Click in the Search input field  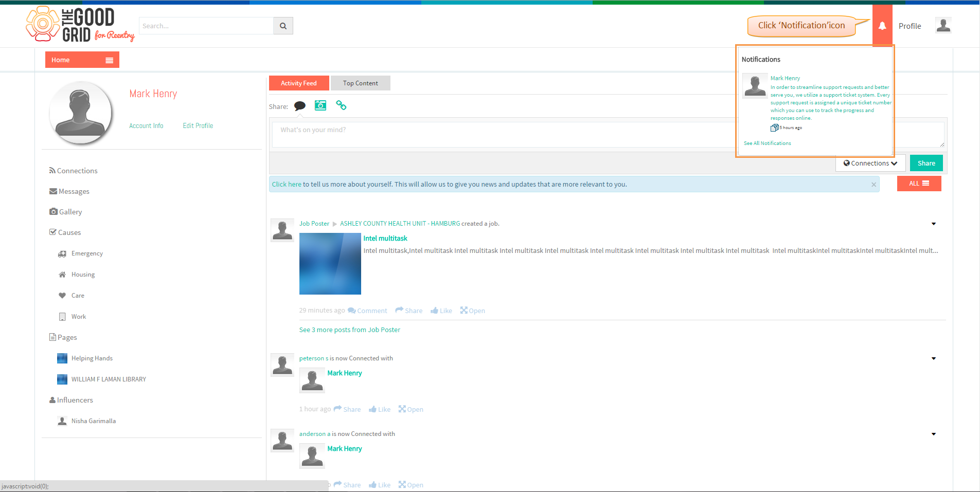(206, 26)
